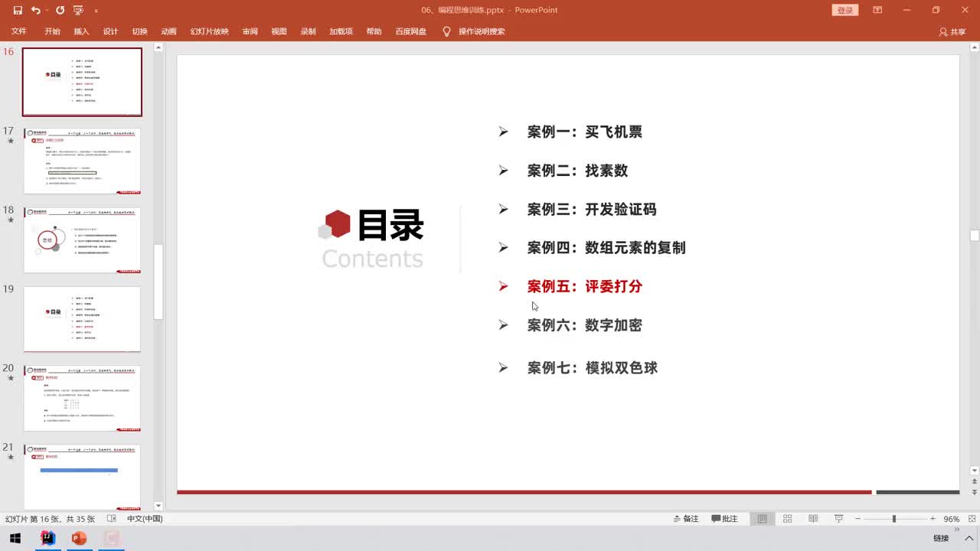
Task: Click the zoom in plus button
Action: [931, 519]
